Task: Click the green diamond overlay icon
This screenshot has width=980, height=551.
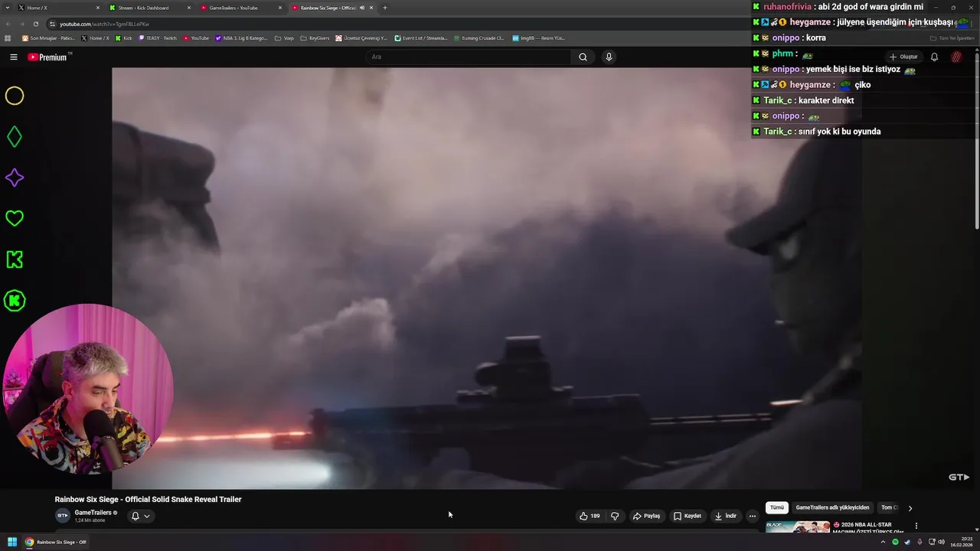Action: point(15,137)
